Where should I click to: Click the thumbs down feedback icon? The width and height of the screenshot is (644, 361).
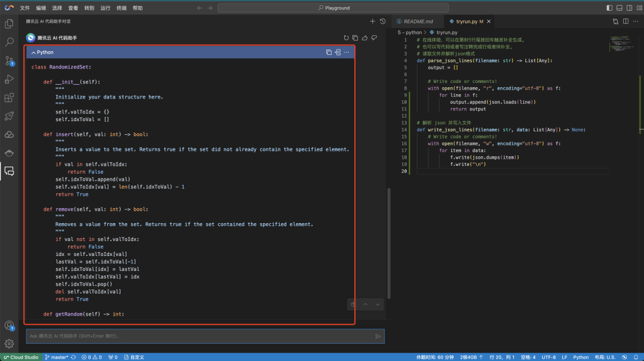374,38
